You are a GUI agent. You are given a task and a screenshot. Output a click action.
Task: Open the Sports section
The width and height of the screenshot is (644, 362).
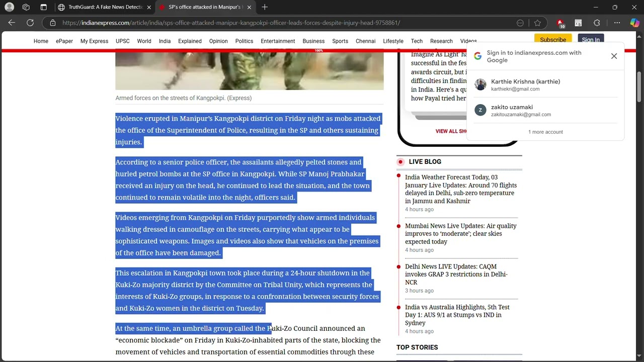tap(340, 41)
